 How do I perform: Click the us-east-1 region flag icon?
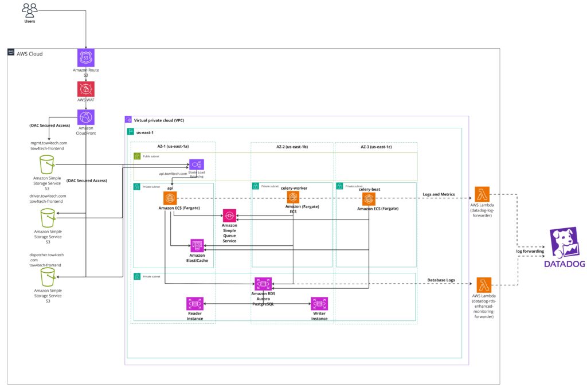[x=130, y=132]
